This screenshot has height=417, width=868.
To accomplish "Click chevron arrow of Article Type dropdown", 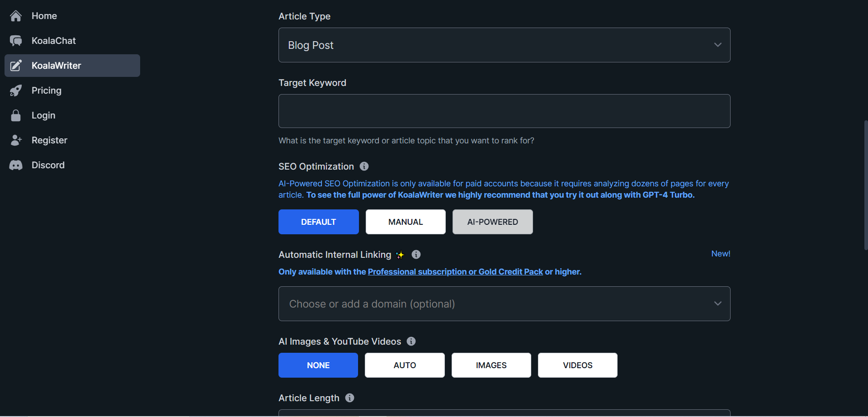I will pyautogui.click(x=718, y=45).
